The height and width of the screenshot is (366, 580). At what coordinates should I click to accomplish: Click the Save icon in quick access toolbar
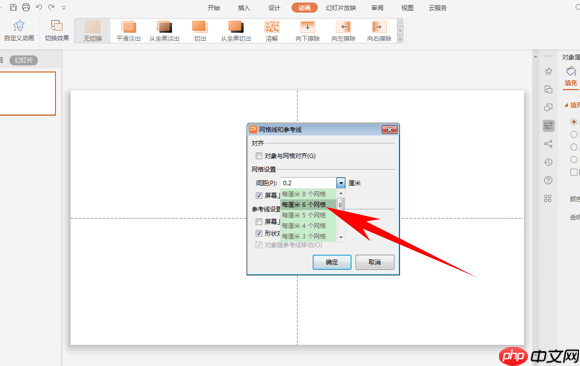click(x=13, y=7)
